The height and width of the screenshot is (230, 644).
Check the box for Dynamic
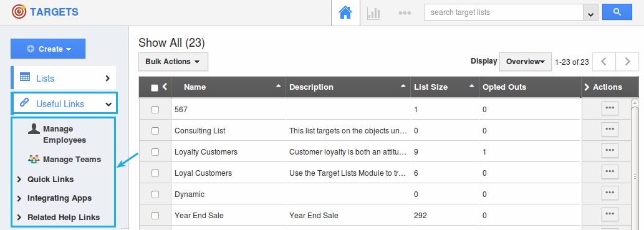tap(155, 194)
